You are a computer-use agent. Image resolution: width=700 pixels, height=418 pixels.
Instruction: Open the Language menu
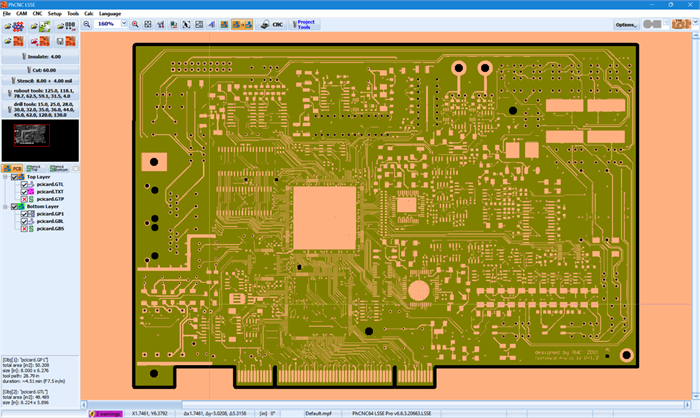[110, 13]
